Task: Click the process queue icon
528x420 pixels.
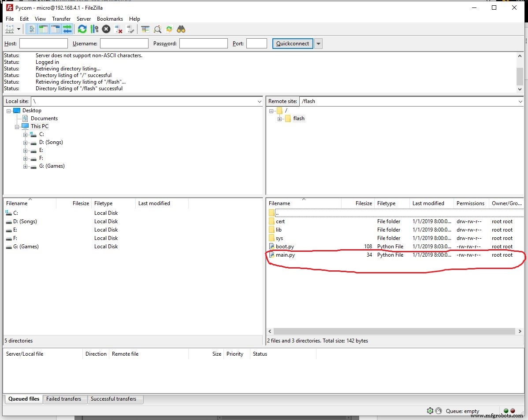Action: (94, 29)
